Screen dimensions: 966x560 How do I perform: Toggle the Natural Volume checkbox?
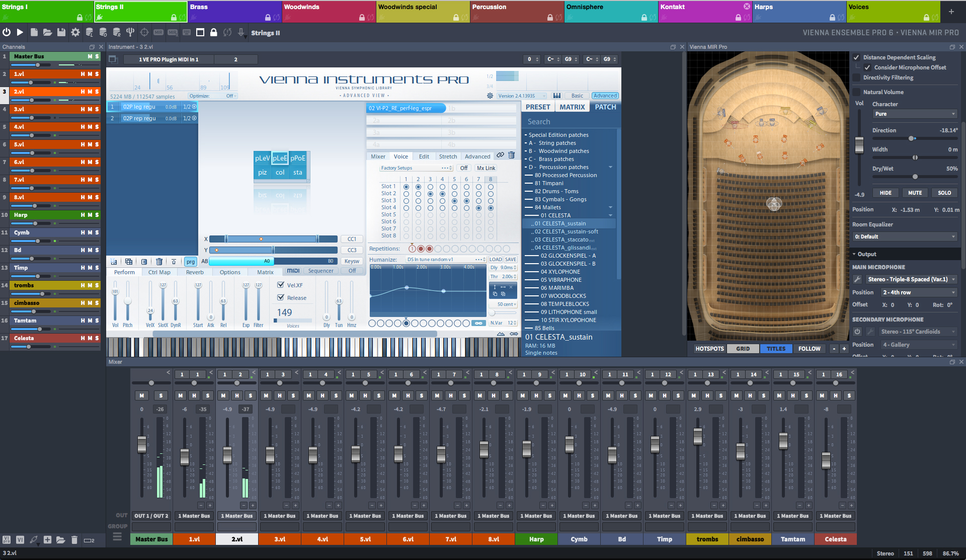click(x=856, y=92)
